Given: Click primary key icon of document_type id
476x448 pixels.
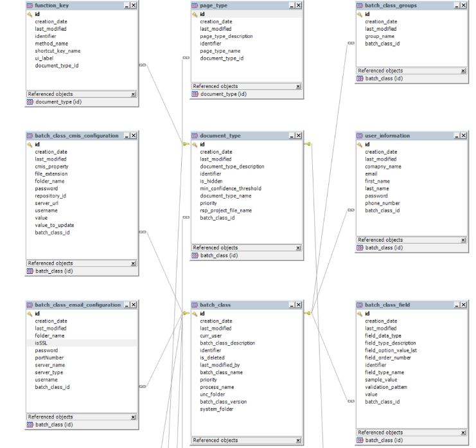Looking at the screenshot, I should tap(195, 145).
